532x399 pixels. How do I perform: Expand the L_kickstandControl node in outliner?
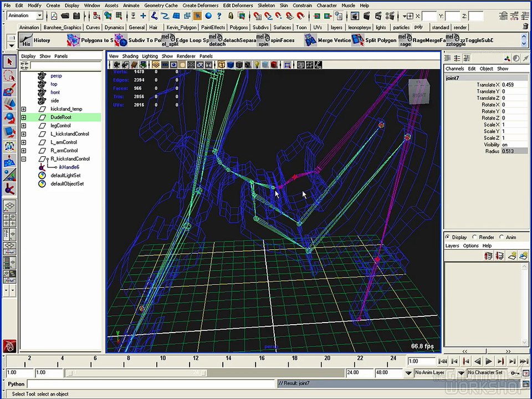tap(24, 134)
